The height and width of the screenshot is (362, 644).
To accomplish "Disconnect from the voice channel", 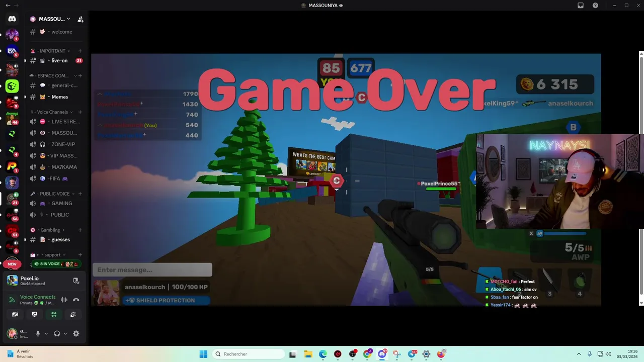I will tap(76, 300).
